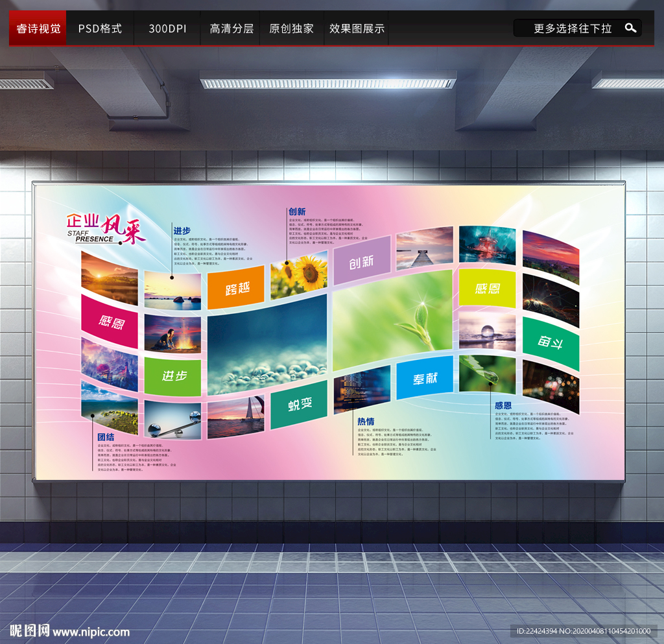Select the green 进步 tile

(x=172, y=375)
